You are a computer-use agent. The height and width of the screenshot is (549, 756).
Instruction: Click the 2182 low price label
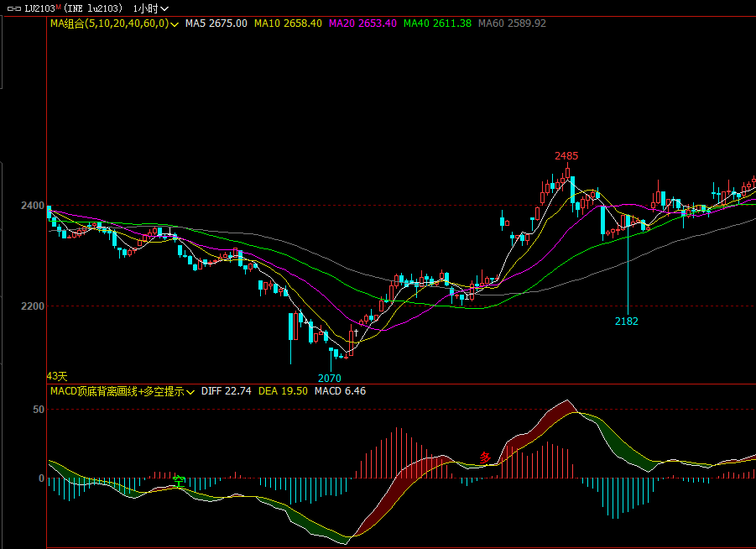click(x=626, y=322)
